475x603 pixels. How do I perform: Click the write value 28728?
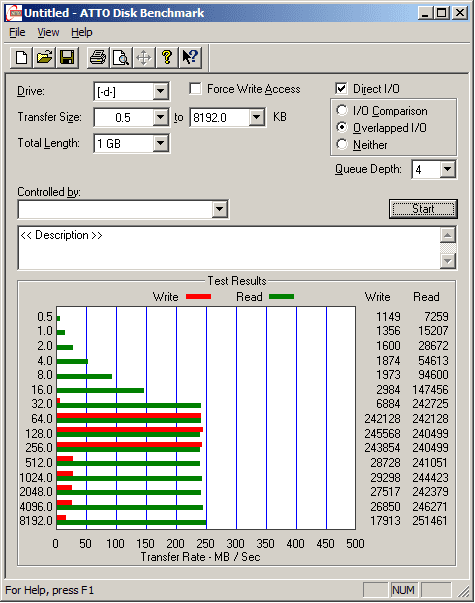[385, 463]
